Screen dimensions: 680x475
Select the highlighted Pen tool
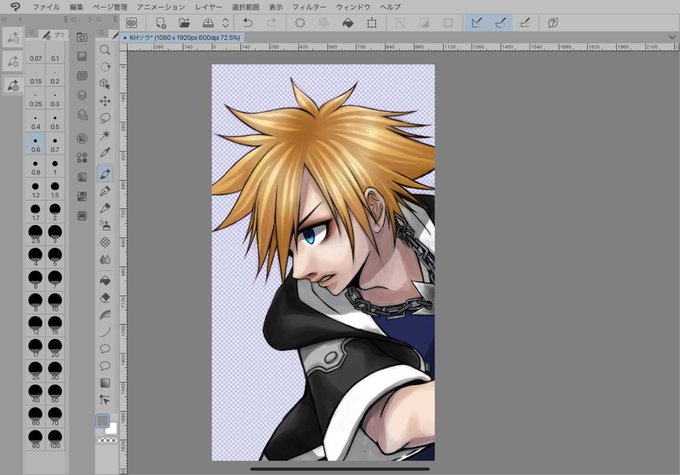[105, 174]
